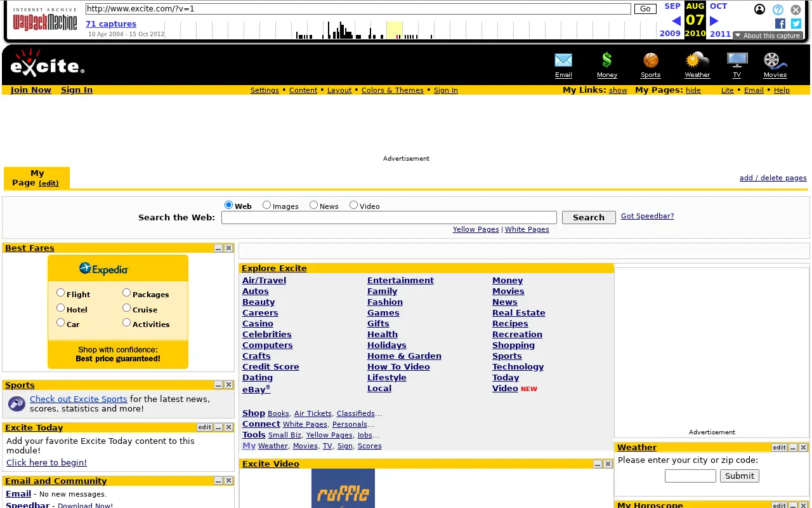Open the Wayback user account icon

tap(759, 10)
